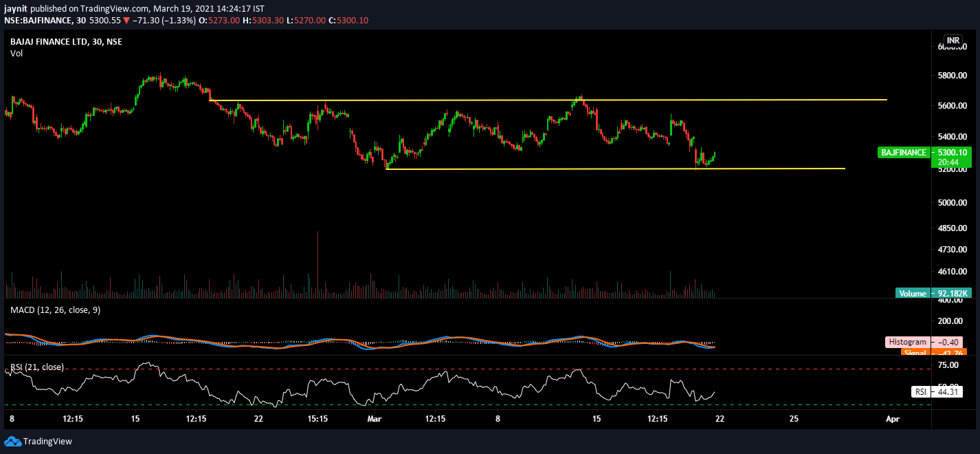980x454 pixels.
Task: Click the TradingView.com text in header
Action: (115, 8)
